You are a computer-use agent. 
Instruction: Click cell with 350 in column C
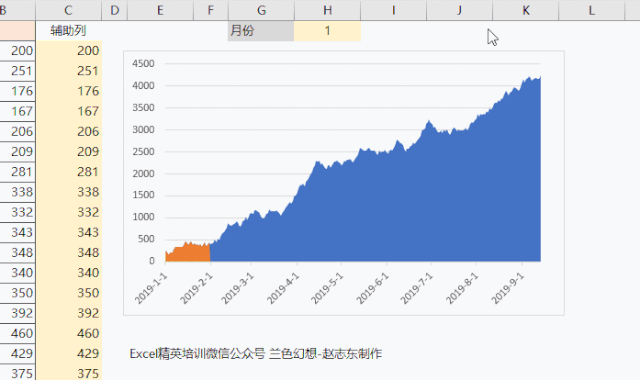(x=69, y=293)
